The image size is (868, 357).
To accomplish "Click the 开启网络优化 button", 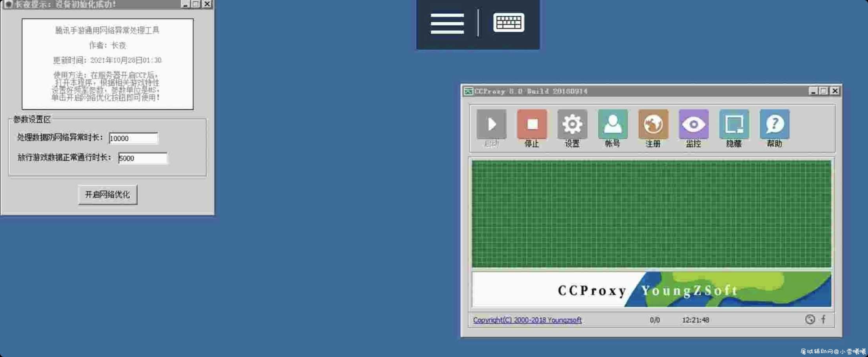I will tap(108, 195).
